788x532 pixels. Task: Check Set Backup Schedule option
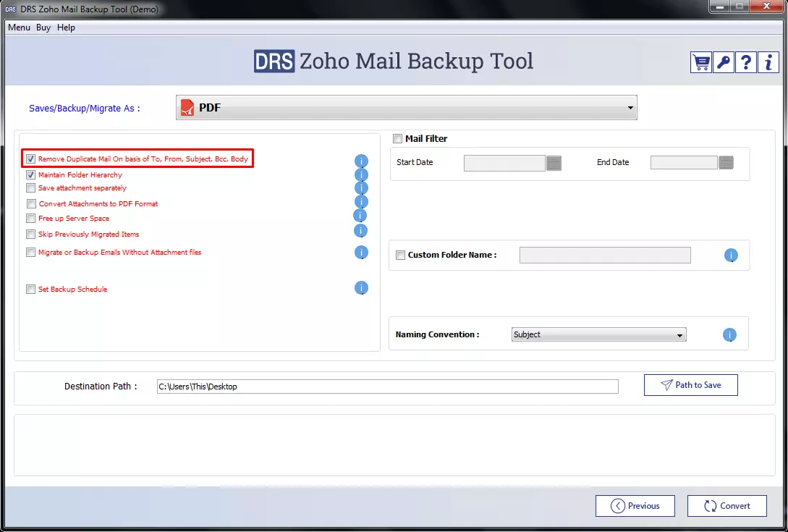(x=30, y=289)
